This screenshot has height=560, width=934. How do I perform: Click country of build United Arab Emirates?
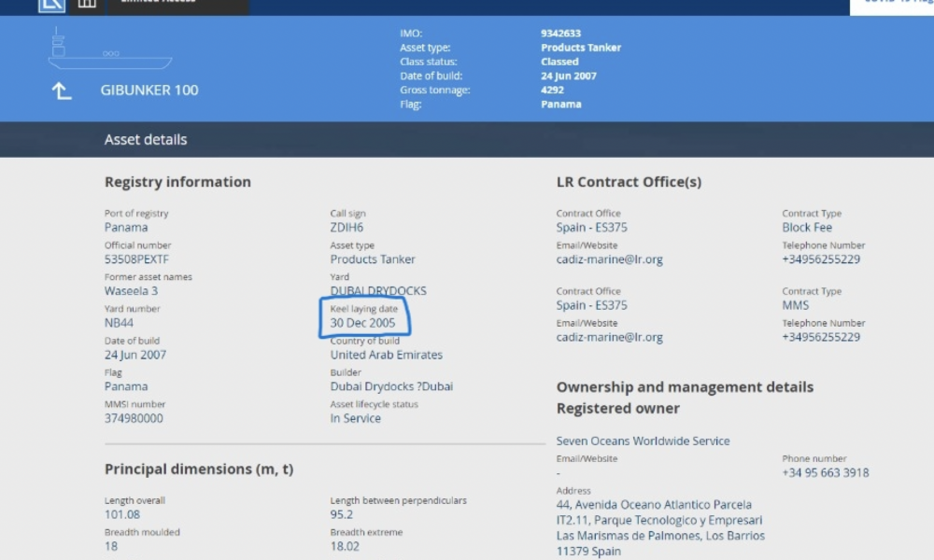click(386, 355)
